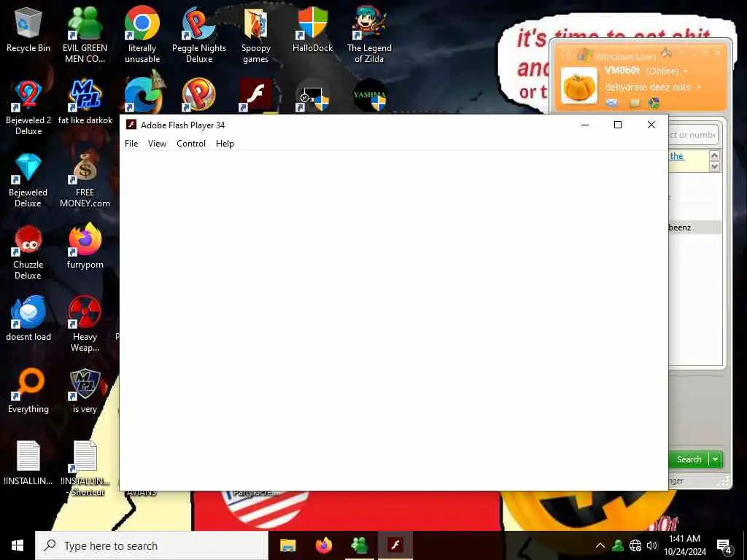747x560 pixels.
Task: Click the scroll up arrow in Messenger notice
Action: (x=714, y=155)
